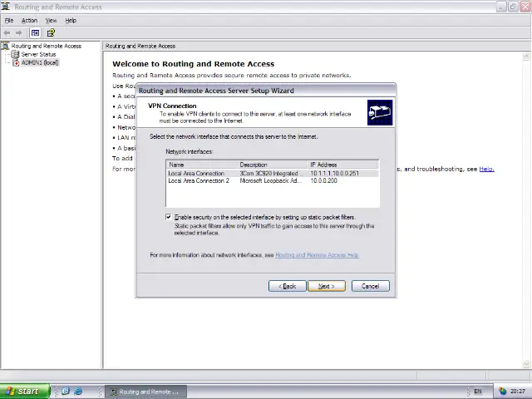Select Server Status in the tree
This screenshot has width=532, height=399.
[38, 54]
